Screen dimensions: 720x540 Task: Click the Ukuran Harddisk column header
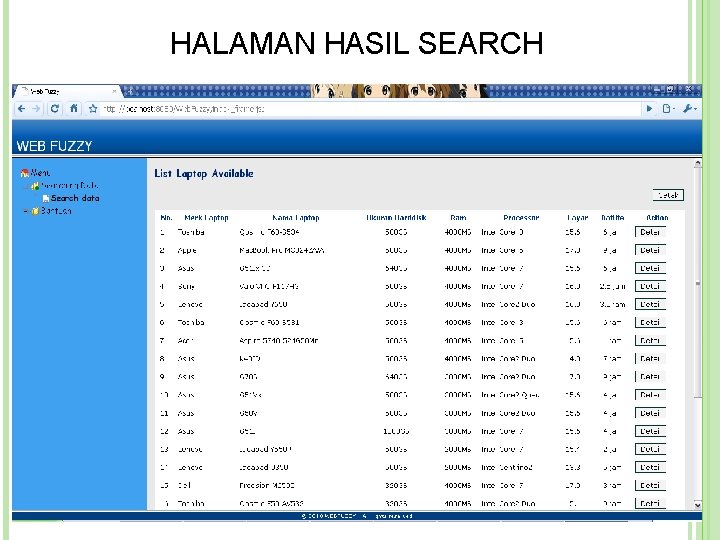tap(396, 218)
